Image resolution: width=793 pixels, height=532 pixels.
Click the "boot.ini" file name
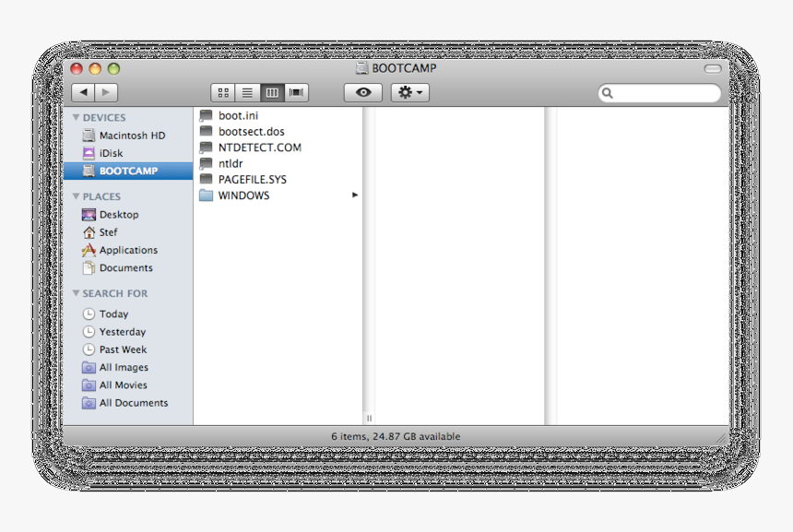238,116
